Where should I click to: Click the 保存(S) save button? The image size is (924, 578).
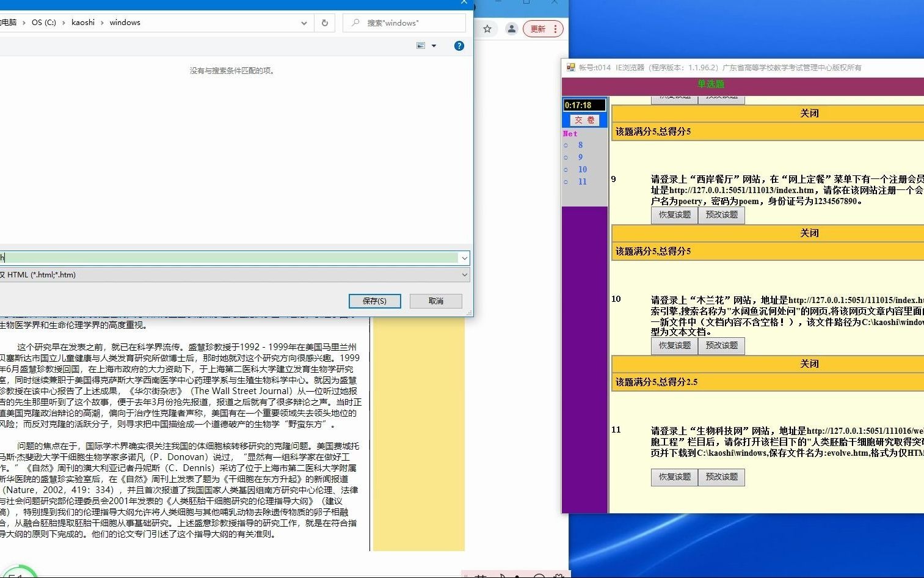[x=375, y=301]
